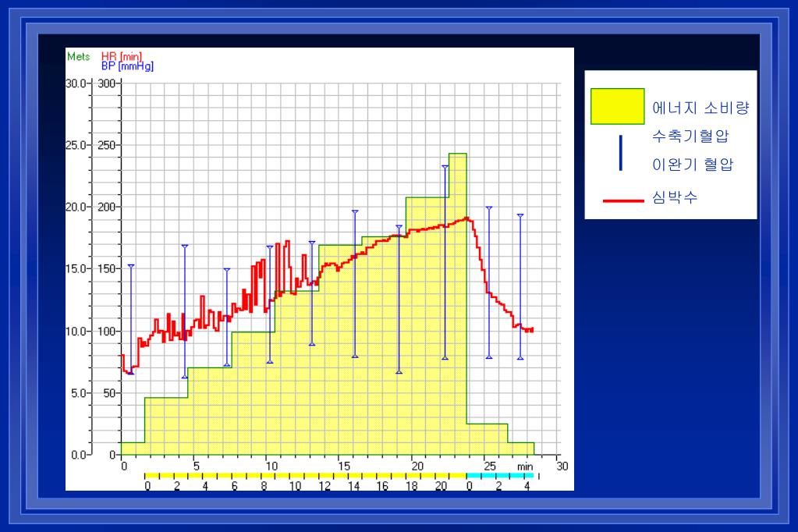Click the '30' time axis value

(562, 466)
